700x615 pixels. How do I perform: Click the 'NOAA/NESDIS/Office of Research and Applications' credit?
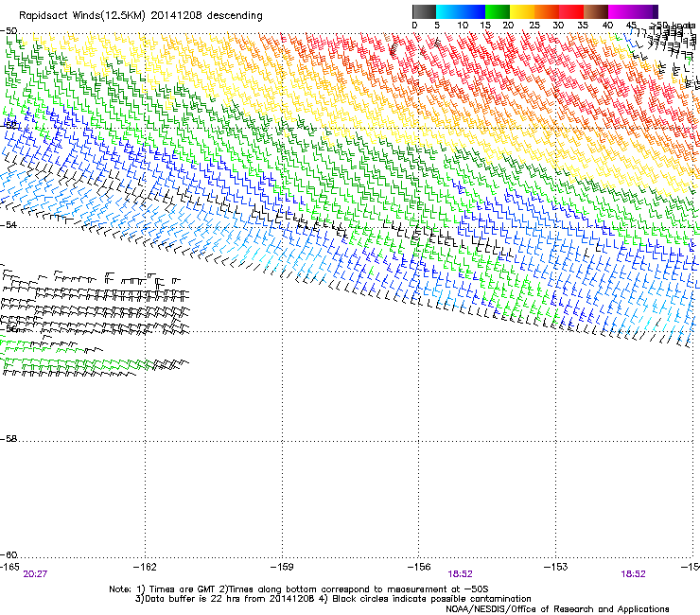click(557, 609)
